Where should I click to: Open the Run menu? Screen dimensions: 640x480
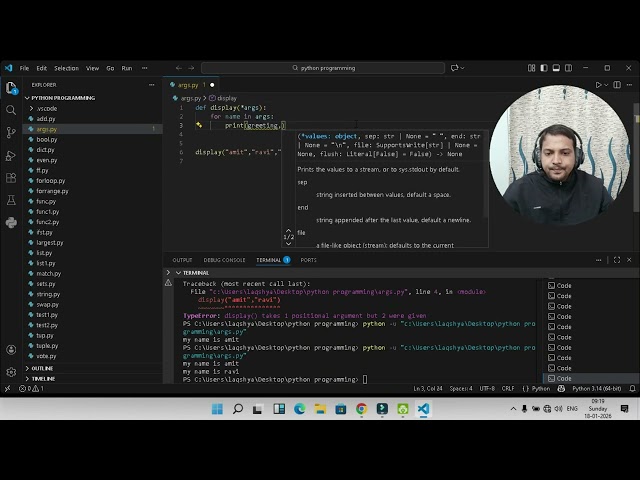tap(127, 68)
